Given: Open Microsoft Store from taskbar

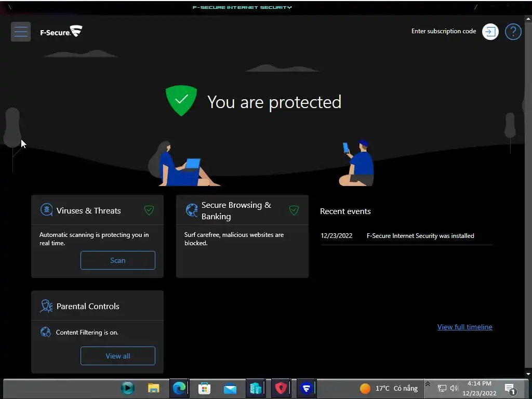Looking at the screenshot, I should point(204,388).
